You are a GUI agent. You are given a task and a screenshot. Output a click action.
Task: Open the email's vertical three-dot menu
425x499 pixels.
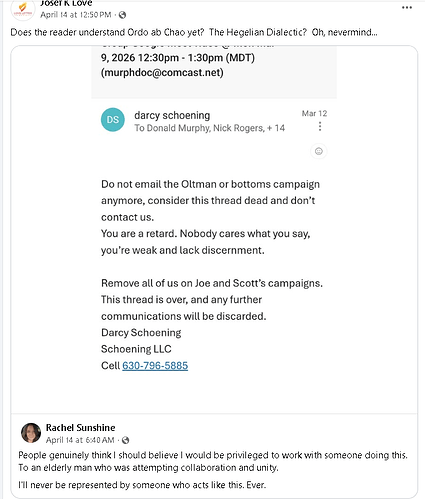click(320, 127)
